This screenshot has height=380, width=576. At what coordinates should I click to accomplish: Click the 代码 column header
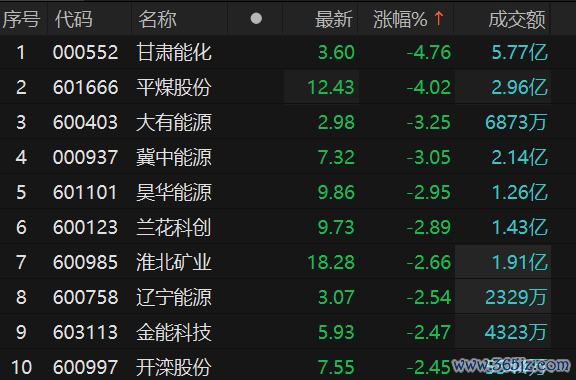pos(73,19)
